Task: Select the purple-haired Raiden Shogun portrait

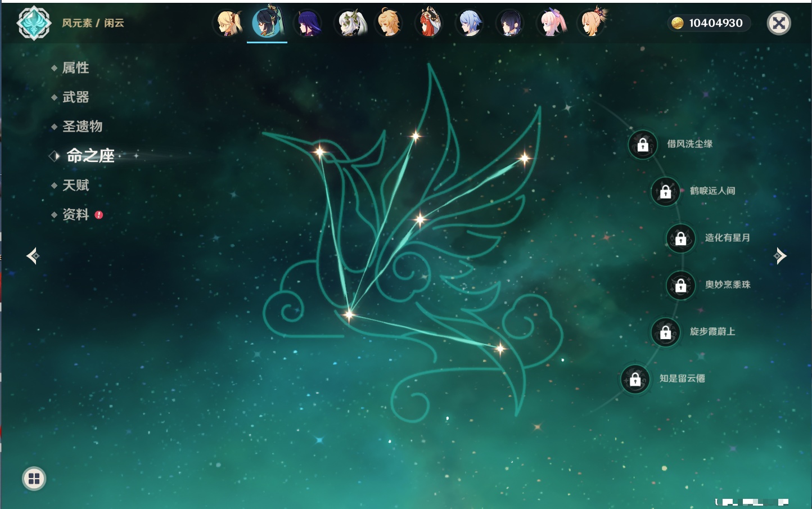Action: click(308, 24)
